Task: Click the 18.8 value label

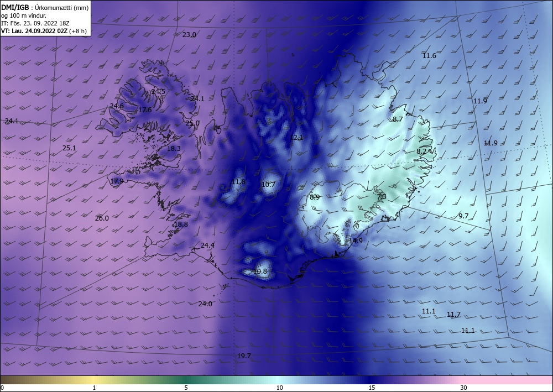Action: click(181, 224)
